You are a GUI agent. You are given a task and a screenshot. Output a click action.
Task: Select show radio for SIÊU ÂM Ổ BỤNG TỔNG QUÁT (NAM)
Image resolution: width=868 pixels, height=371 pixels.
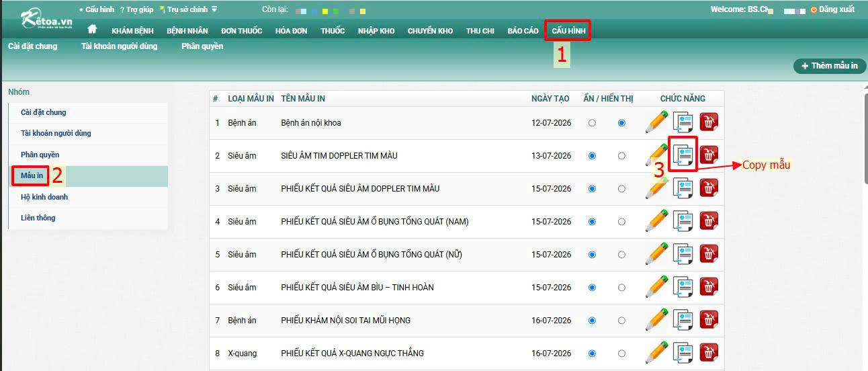[x=621, y=222]
